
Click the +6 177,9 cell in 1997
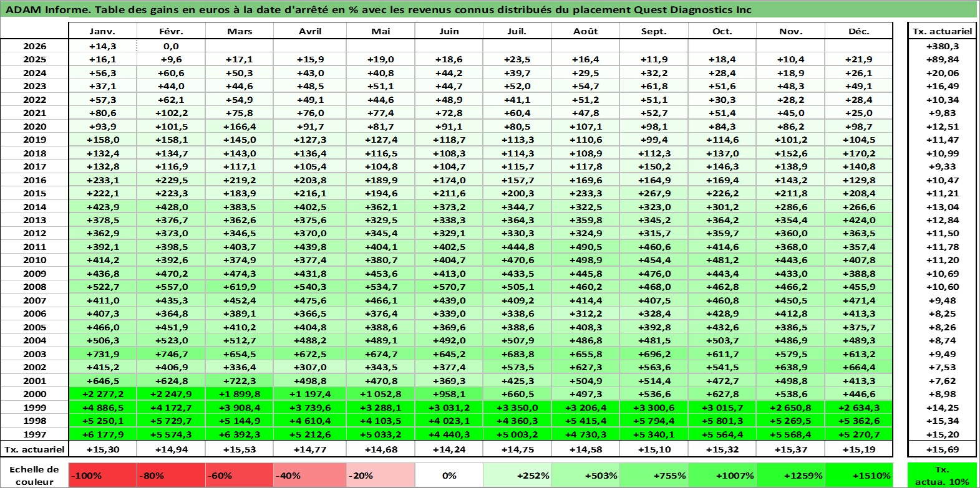pyautogui.click(x=103, y=434)
